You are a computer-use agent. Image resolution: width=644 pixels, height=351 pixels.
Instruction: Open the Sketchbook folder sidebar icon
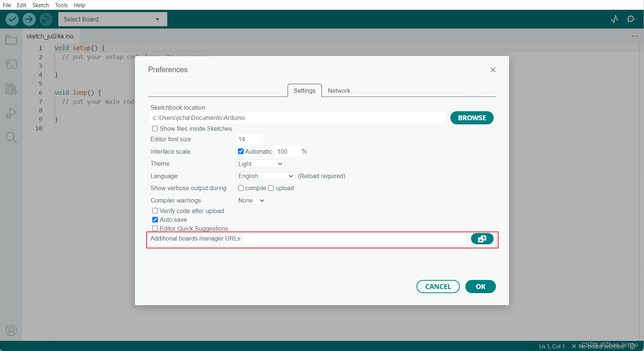pos(11,40)
